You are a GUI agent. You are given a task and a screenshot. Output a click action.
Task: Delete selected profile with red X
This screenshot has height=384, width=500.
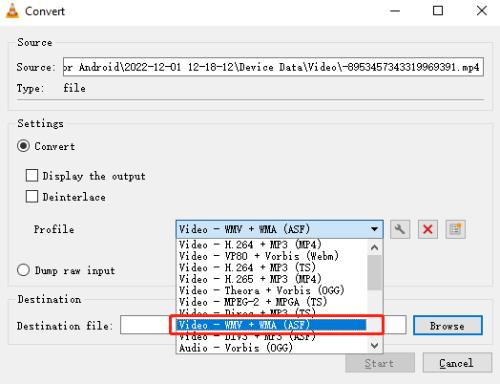point(428,229)
